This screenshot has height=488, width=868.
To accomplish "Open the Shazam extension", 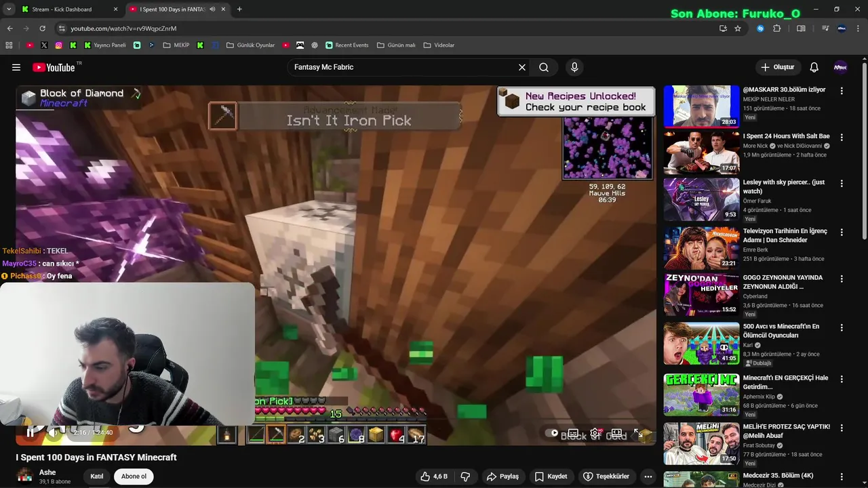I will pos(760,28).
